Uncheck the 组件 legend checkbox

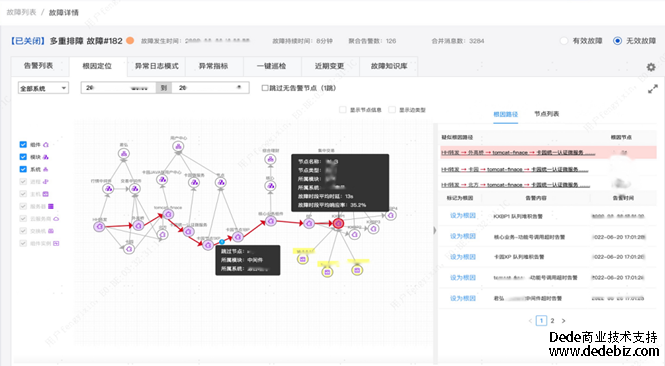click(x=23, y=145)
